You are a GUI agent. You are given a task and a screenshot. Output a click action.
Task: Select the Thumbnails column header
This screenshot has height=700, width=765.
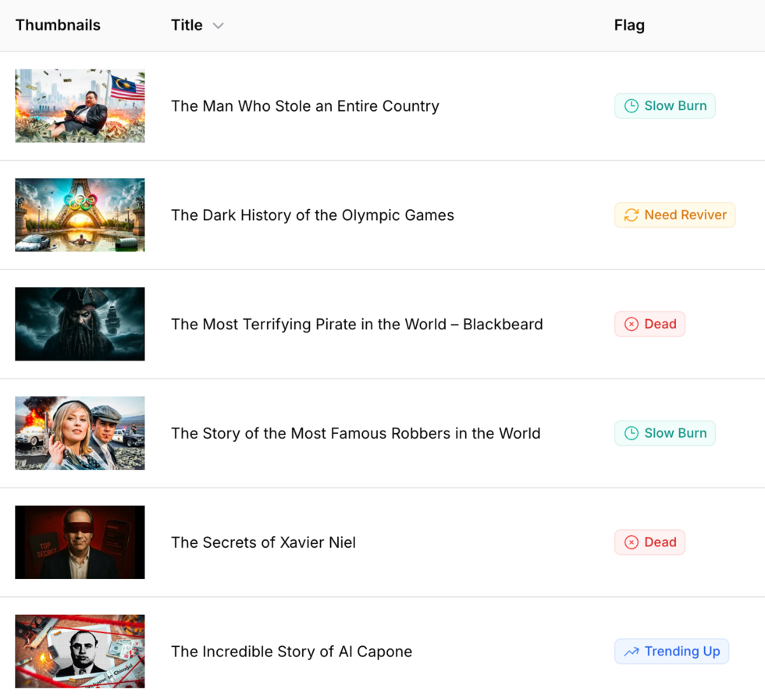(x=58, y=25)
